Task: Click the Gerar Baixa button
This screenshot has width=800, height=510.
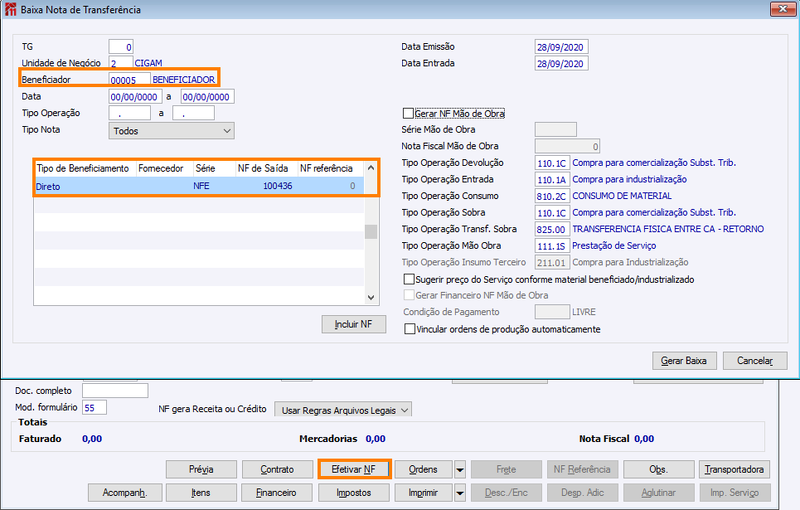Action: tap(684, 361)
